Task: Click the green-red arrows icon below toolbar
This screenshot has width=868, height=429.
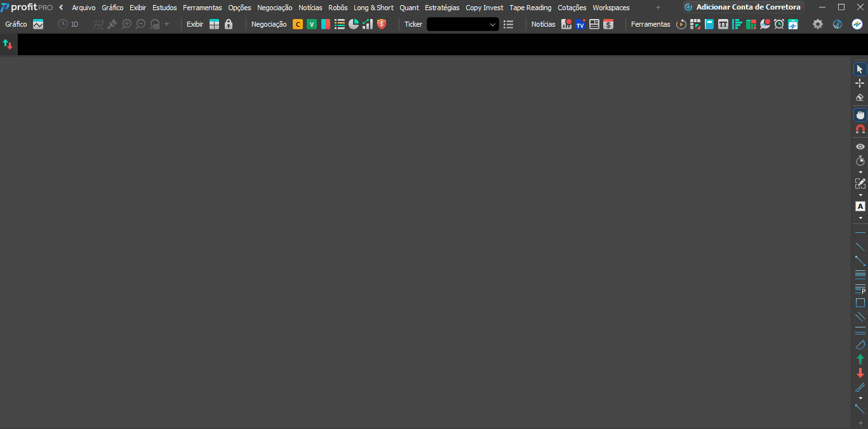Action: click(8, 44)
